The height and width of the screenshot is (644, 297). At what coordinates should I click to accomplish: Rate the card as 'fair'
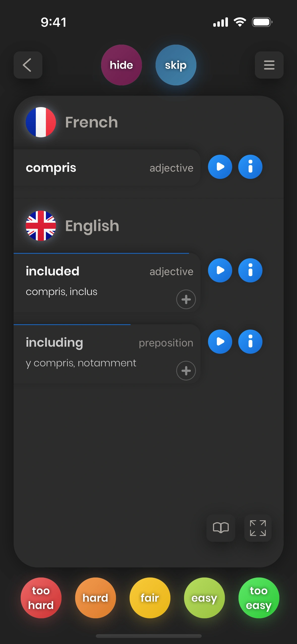pos(150,598)
